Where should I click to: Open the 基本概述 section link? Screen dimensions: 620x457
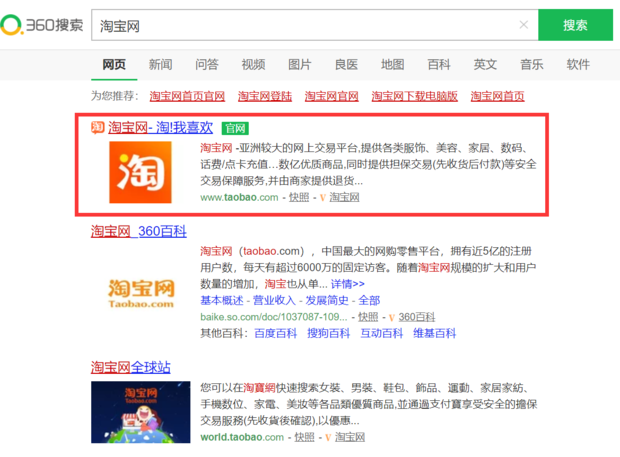pyautogui.click(x=222, y=300)
